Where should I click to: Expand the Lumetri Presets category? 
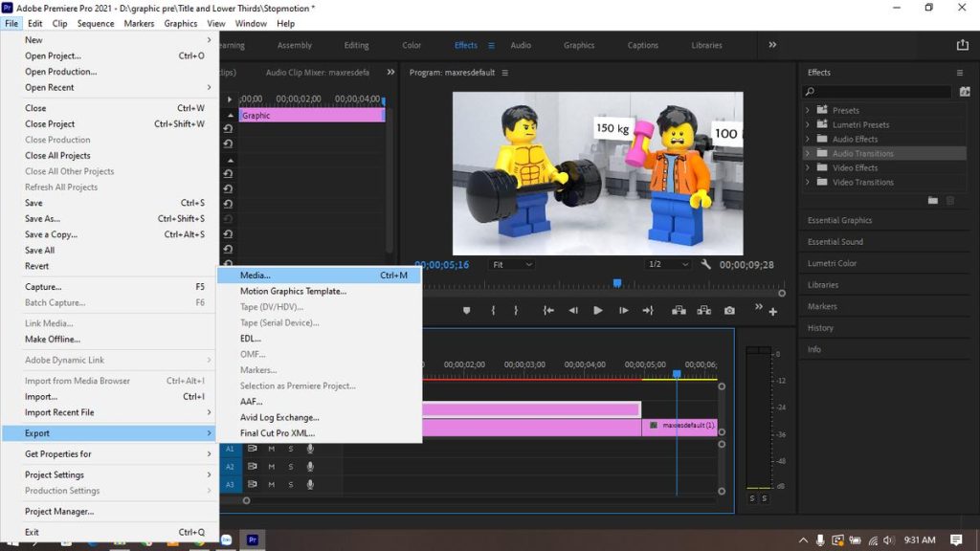tap(810, 124)
